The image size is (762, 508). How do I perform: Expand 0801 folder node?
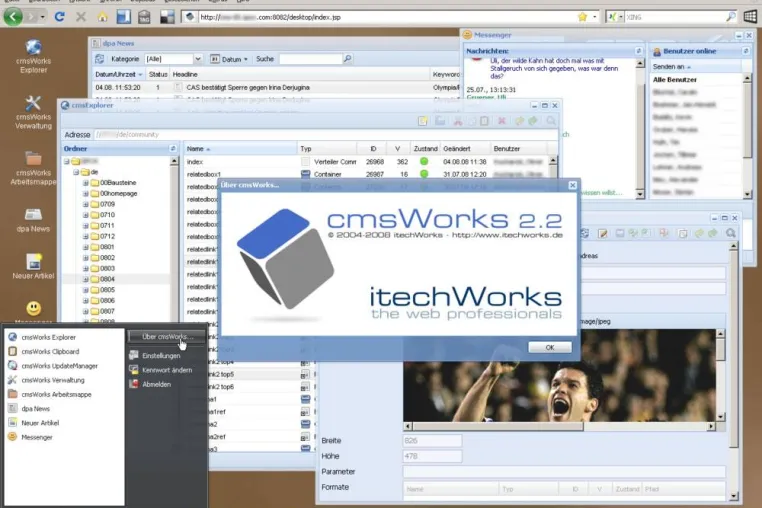[86, 247]
